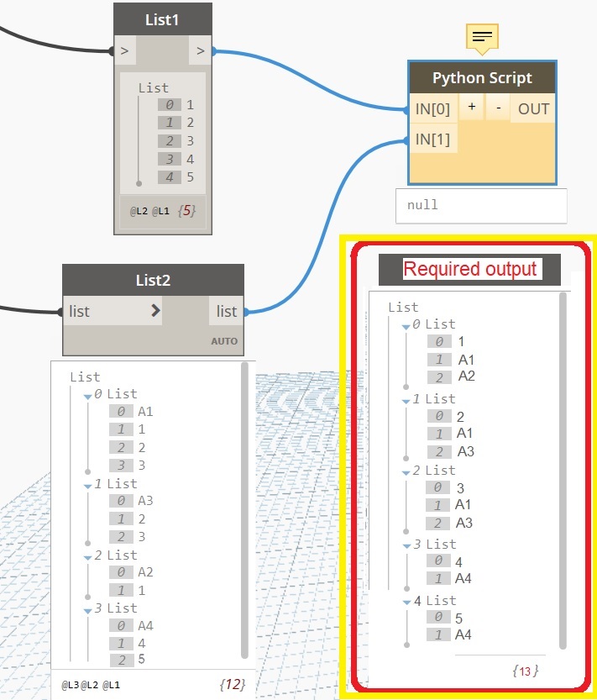
Task: Collapse sublist 0 List in List2 preview
Action: pos(87,397)
